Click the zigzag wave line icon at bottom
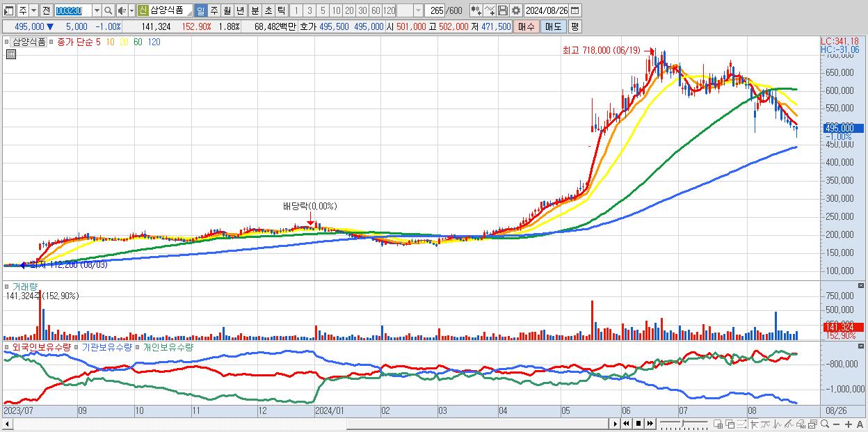 [x=777, y=424]
